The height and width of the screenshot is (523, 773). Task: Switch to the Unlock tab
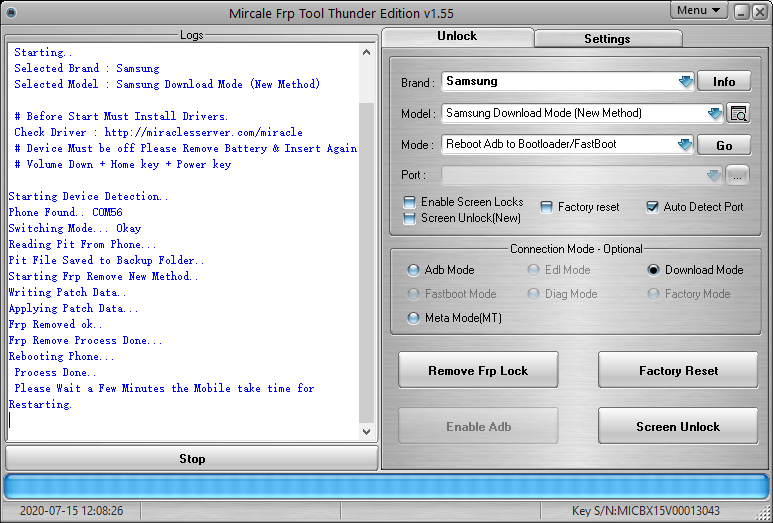tap(457, 36)
